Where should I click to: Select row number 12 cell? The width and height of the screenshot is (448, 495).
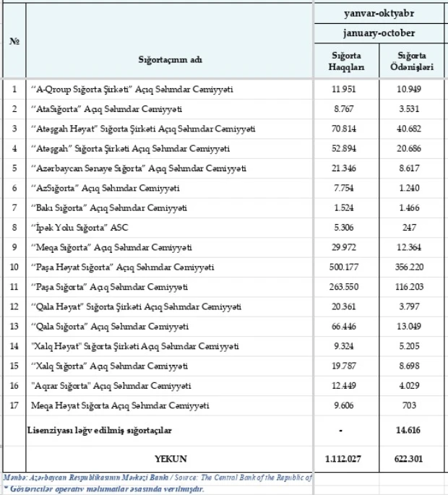(x=14, y=307)
